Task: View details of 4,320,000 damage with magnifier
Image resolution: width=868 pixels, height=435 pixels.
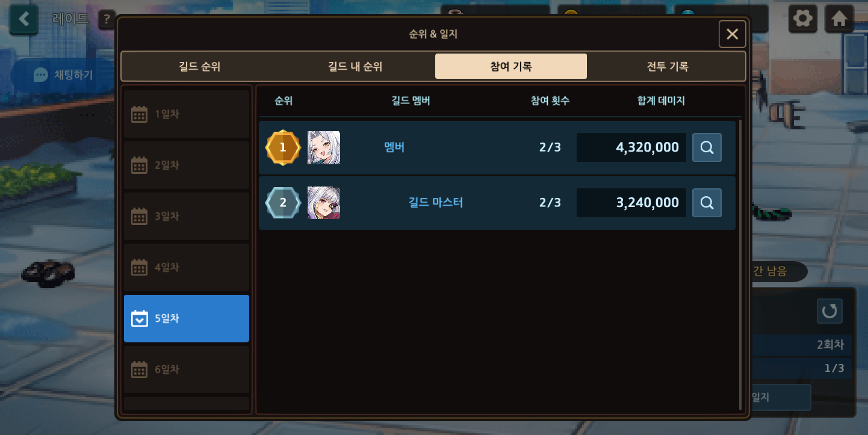Action: [x=707, y=147]
